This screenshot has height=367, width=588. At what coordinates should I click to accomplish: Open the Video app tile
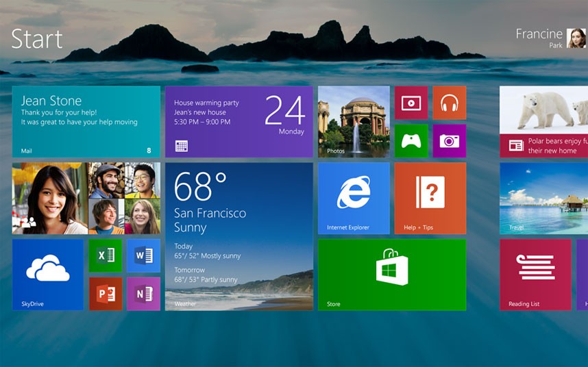[411, 103]
